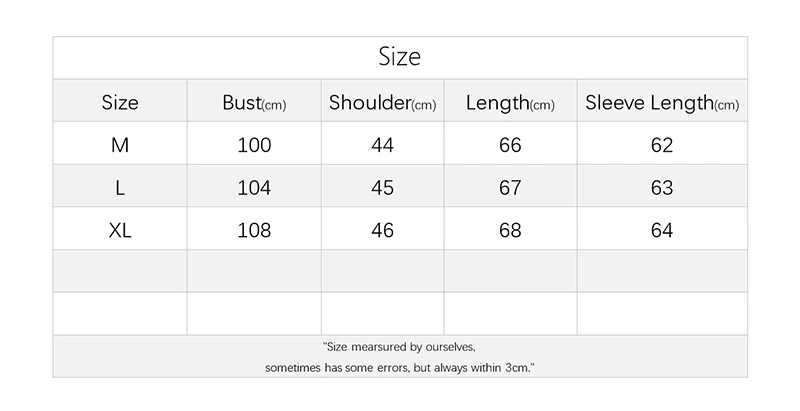Click sleeve length value 64
The image size is (800, 411).
(662, 230)
